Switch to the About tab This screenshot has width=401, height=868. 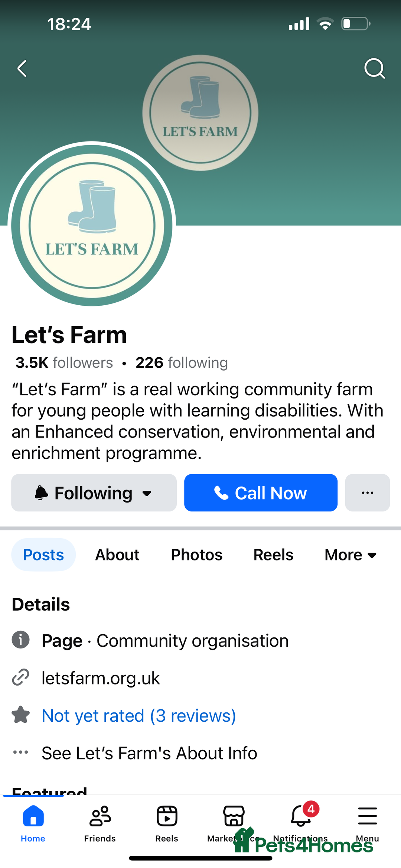tap(117, 555)
